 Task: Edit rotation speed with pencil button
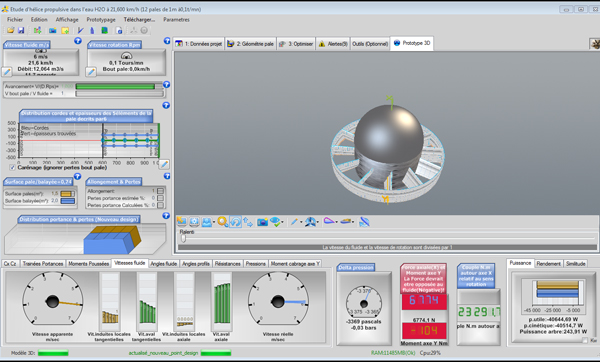point(91,72)
